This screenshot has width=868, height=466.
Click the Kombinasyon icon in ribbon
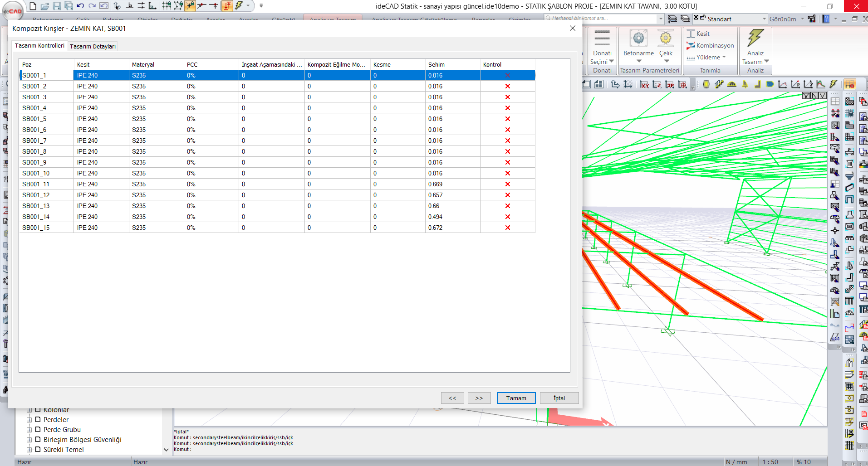[691, 45]
